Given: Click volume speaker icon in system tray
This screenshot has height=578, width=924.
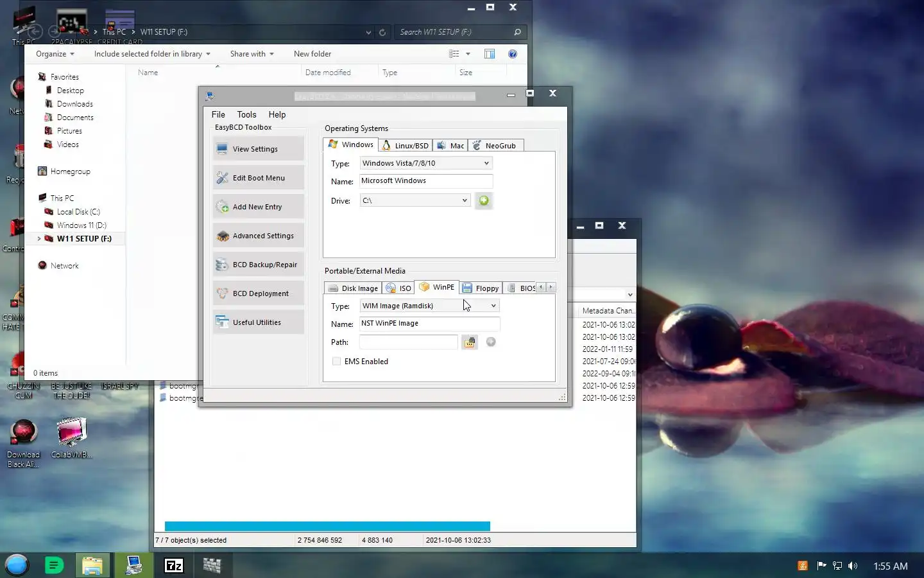Looking at the screenshot, I should click(853, 566).
